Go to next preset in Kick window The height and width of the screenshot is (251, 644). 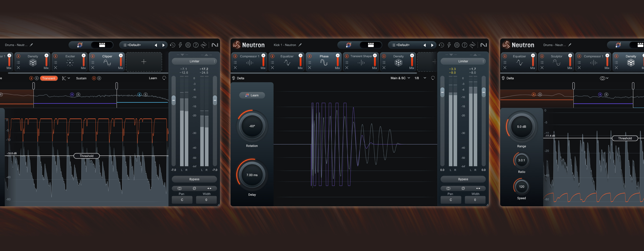coord(432,45)
